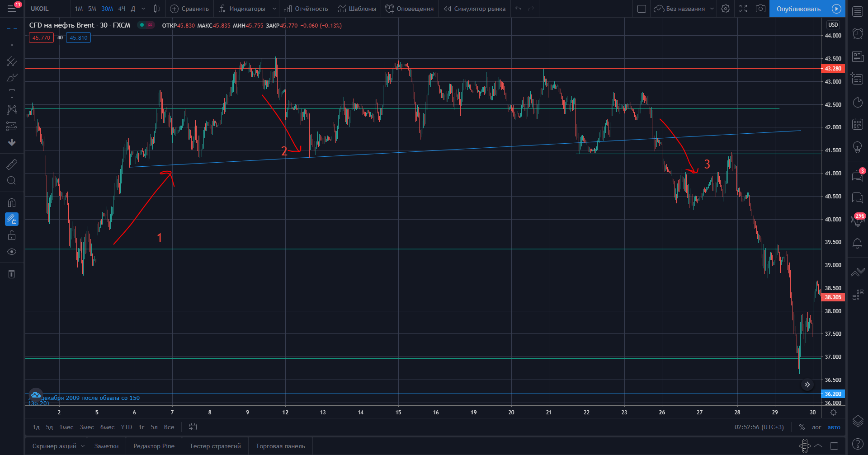Click the trash icon to remove drawings

12,274
